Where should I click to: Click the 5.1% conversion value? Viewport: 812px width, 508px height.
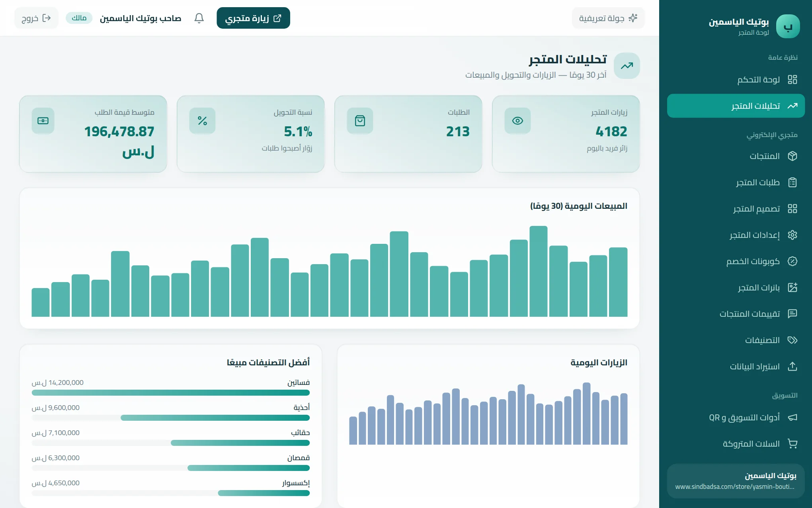(x=298, y=131)
